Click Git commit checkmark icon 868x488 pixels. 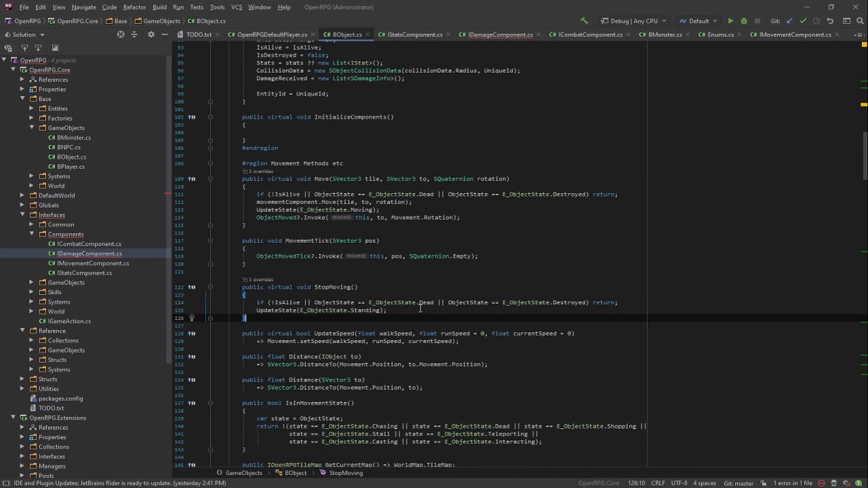coord(803,21)
